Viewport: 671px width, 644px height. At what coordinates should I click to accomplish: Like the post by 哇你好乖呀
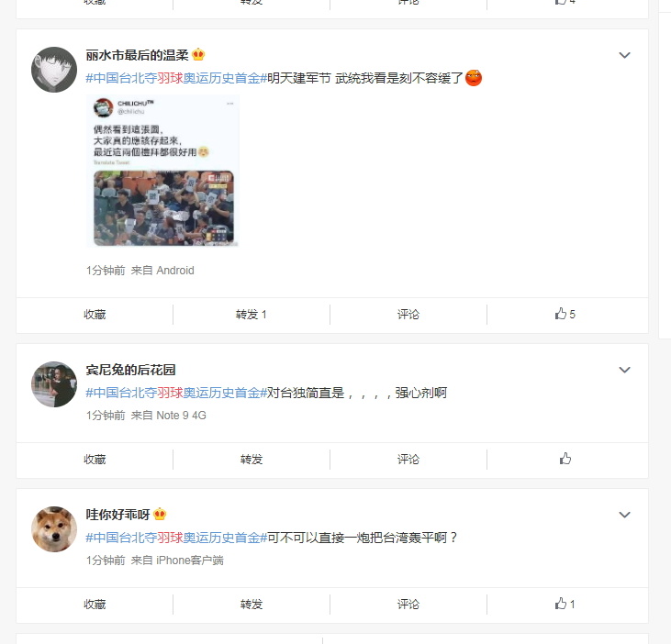tap(565, 604)
